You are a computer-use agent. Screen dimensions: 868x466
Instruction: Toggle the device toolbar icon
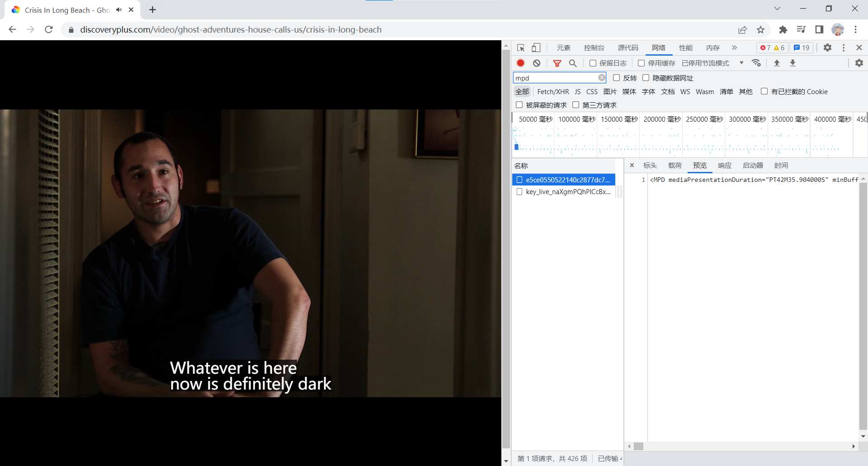tap(536, 48)
